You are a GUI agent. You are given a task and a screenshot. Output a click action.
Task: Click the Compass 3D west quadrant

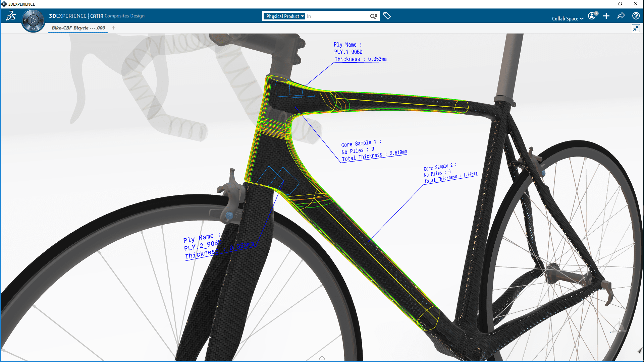pyautogui.click(x=25, y=20)
